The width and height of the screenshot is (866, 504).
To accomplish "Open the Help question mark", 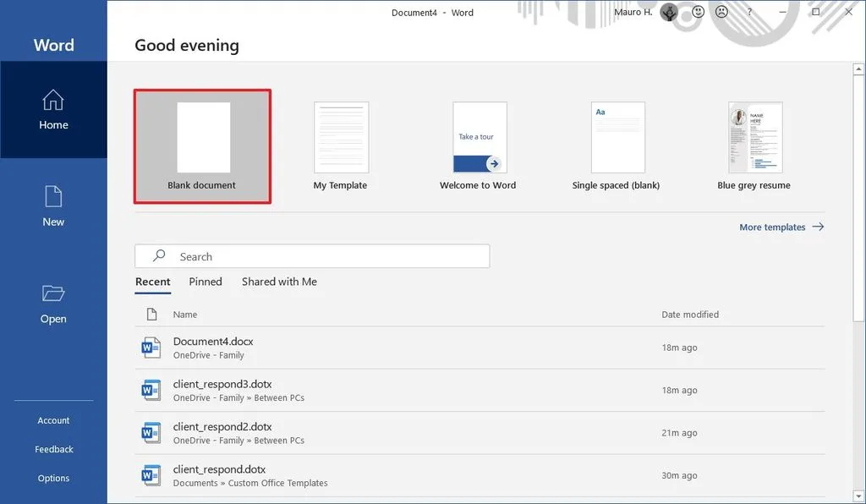I will 749,12.
